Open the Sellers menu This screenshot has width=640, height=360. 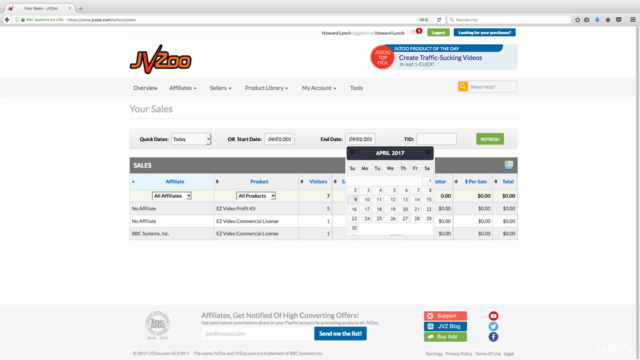pyautogui.click(x=220, y=88)
